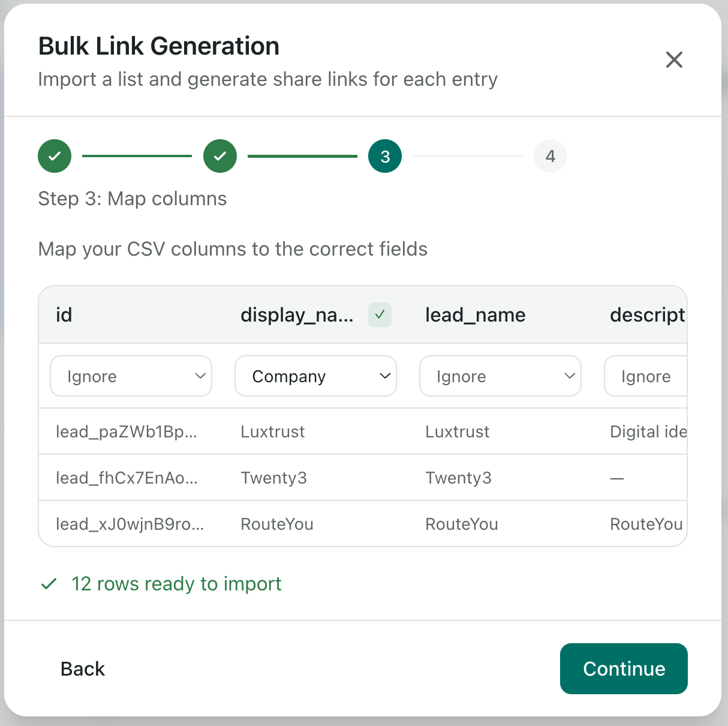Viewport: 728px width, 726px height.
Task: Open the description column mapping dropdown
Action: (x=654, y=376)
